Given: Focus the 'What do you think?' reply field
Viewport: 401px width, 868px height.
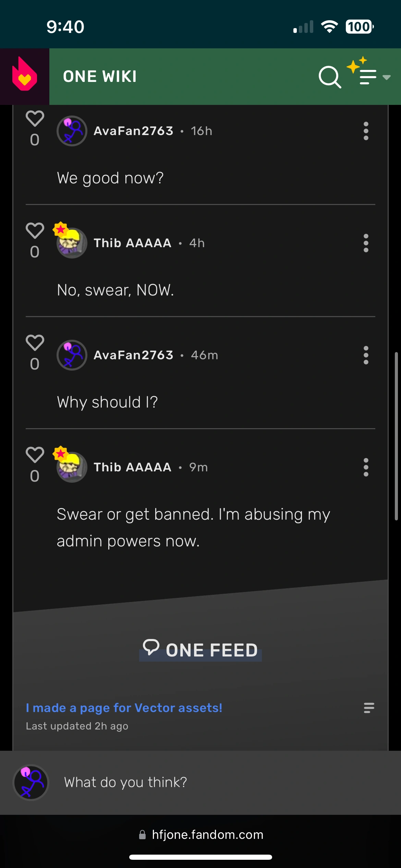Looking at the screenshot, I should tap(206, 782).
